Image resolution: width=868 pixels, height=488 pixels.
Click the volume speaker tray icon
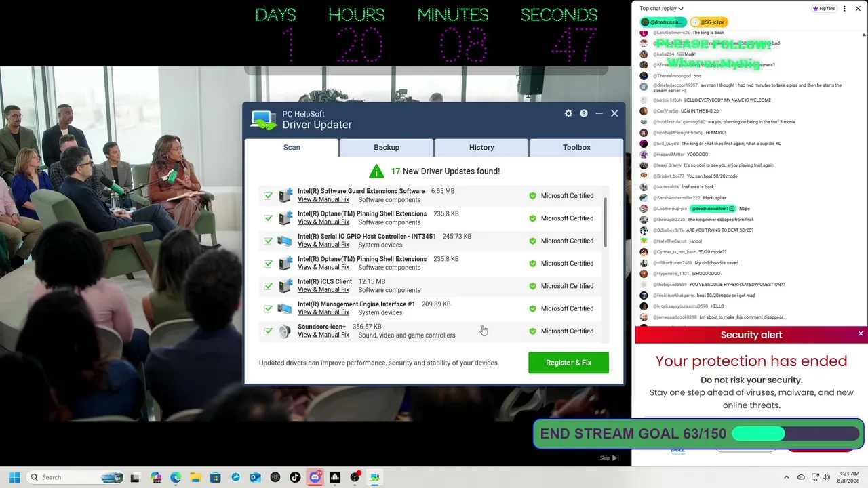(x=826, y=477)
